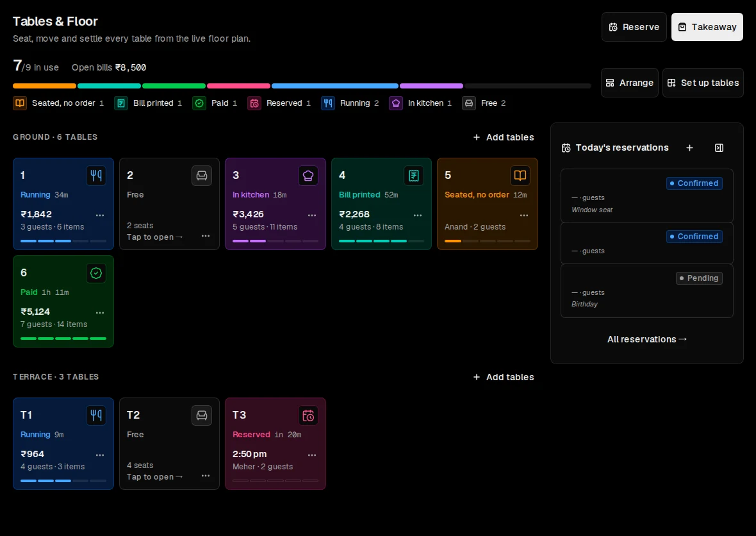Image resolution: width=756 pixels, height=536 pixels.
Task: Add a new reservation with the plus icon
Action: click(x=689, y=148)
